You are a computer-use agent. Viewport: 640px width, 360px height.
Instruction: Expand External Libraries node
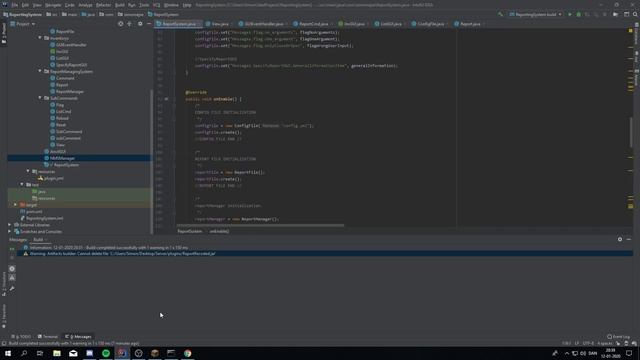(10, 225)
